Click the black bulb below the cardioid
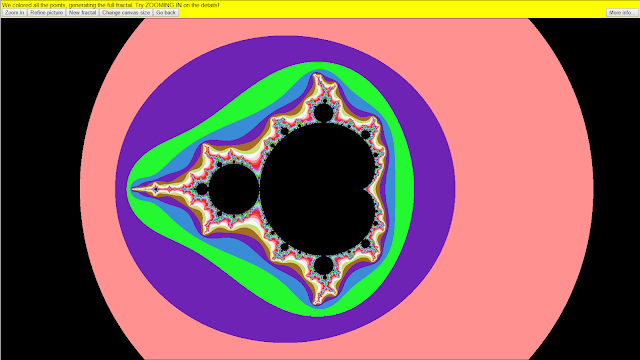Screen dimensions: 640x360 [323, 266]
